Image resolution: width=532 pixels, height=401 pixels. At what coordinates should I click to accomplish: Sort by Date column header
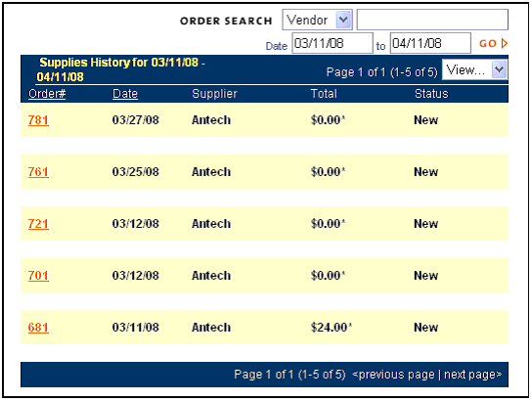[125, 94]
